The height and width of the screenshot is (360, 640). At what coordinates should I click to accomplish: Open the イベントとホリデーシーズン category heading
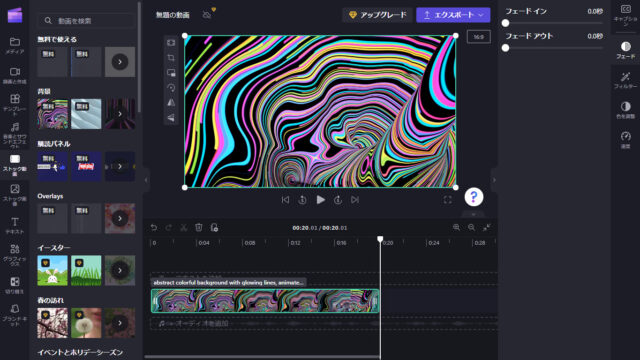[x=80, y=352]
